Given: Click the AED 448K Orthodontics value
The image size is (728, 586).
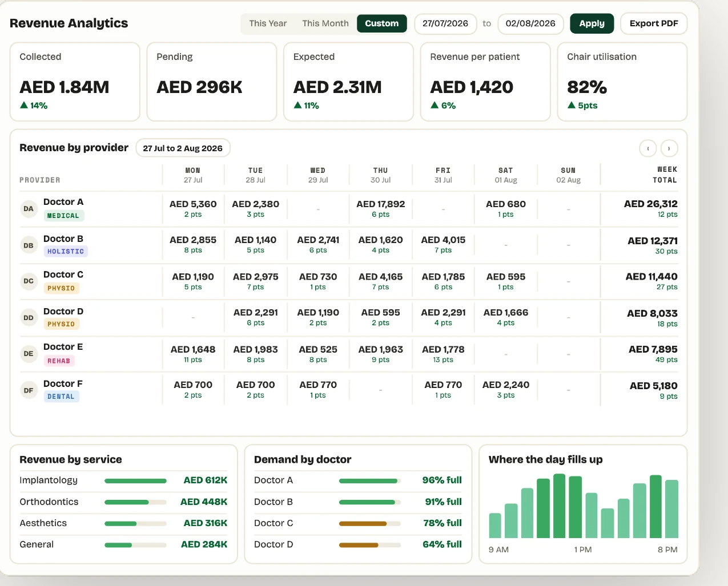Looking at the screenshot, I should pos(204,502).
